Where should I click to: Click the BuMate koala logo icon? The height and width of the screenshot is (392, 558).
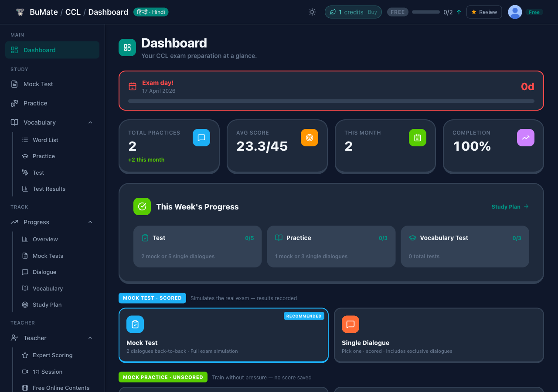(x=20, y=12)
